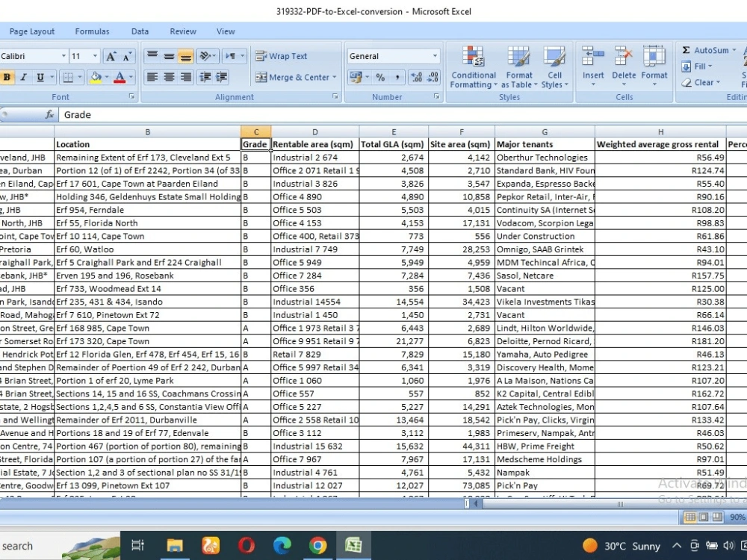The image size is (747, 560).
Task: Center text horizontally in the cell
Action: click(169, 77)
